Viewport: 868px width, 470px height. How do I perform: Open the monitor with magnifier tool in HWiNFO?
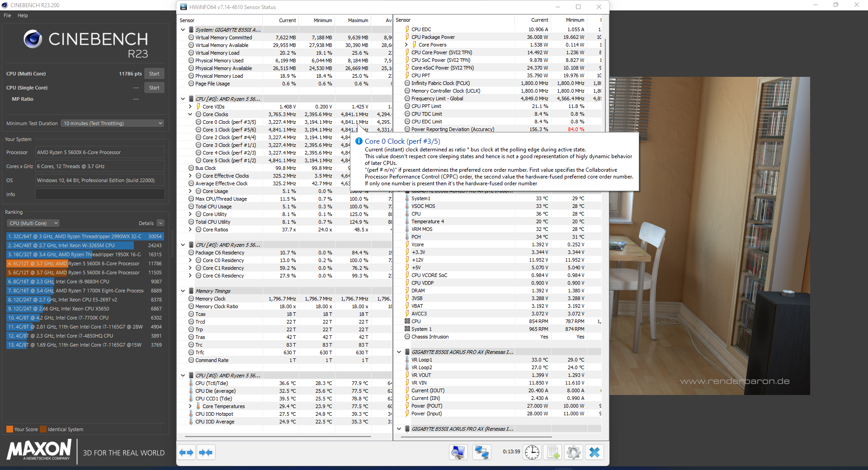(x=458, y=452)
